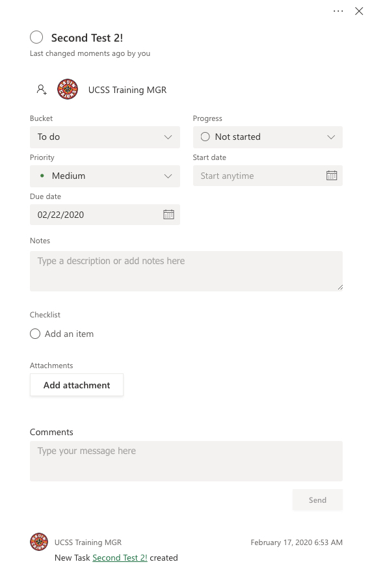Image resolution: width=370 pixels, height=588 pixels.
Task: Click the Comments message box
Action: pos(186,461)
